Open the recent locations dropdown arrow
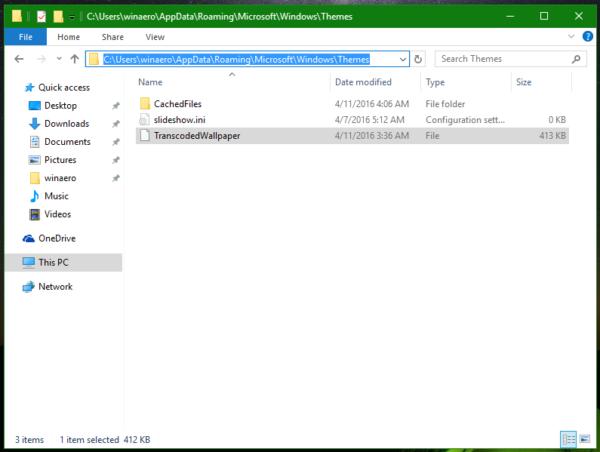Viewport: 600px width, 452px height. pyautogui.click(x=59, y=59)
